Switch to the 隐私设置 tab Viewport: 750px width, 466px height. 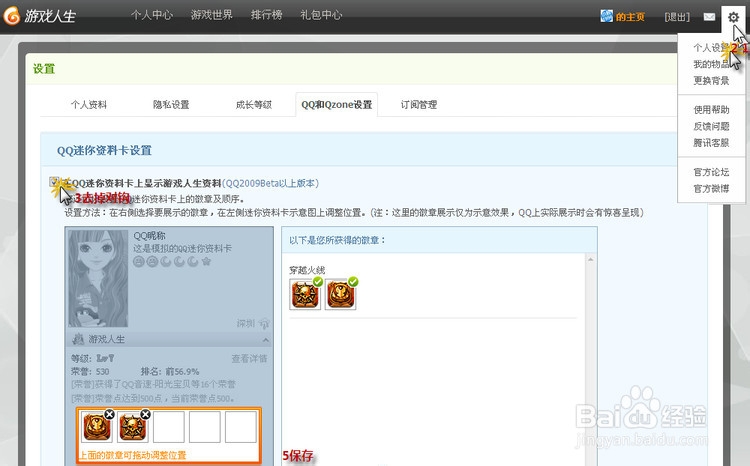click(171, 105)
